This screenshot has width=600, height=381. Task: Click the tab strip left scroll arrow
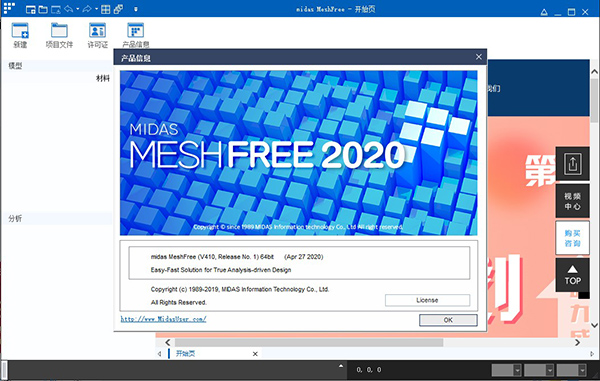(x=159, y=354)
